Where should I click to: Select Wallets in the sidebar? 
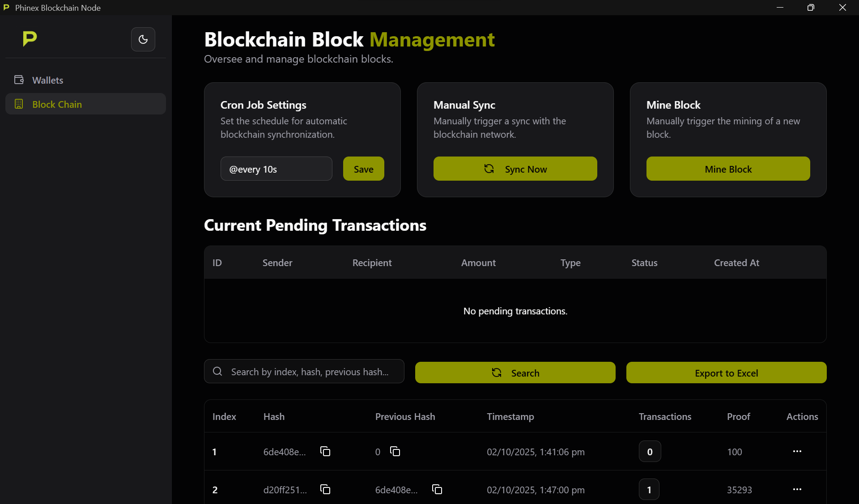tap(47, 80)
